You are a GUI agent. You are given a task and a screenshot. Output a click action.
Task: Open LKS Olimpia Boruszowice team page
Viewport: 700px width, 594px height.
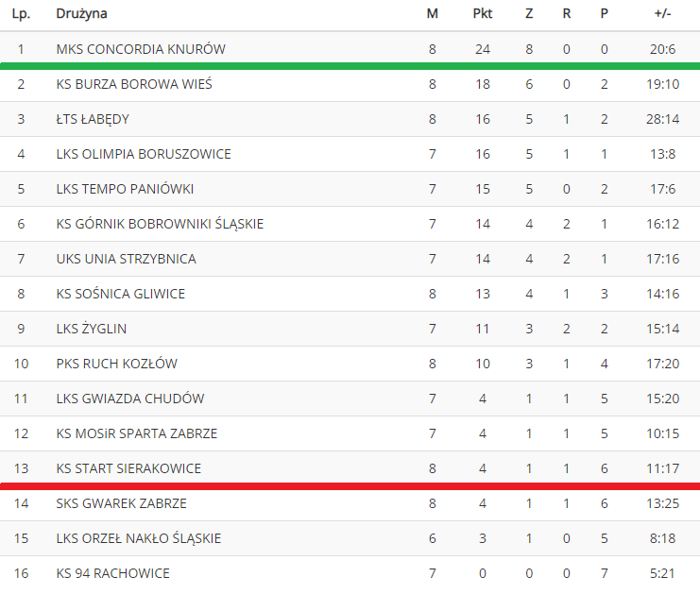(144, 154)
